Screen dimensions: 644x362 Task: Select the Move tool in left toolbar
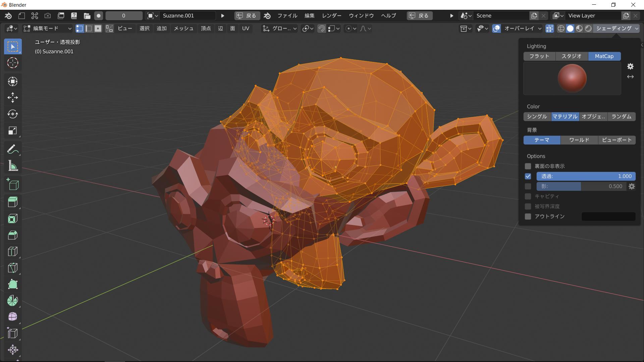13,98
